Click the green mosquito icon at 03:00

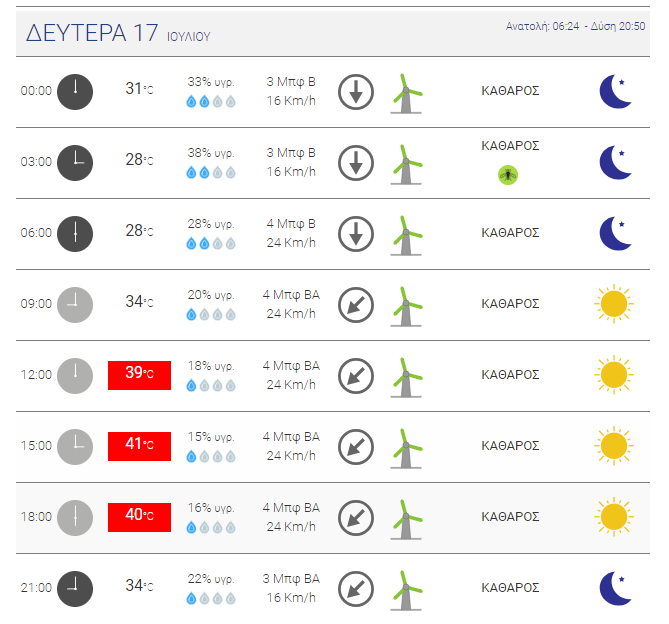pos(508,175)
